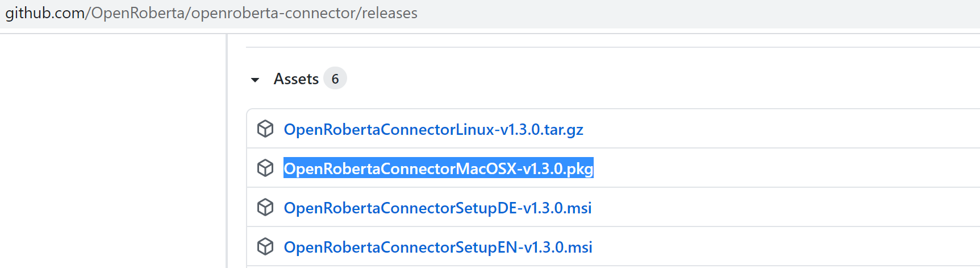Click the assets count badge showing 6
Viewport: 980px width, 268px height.
click(335, 79)
